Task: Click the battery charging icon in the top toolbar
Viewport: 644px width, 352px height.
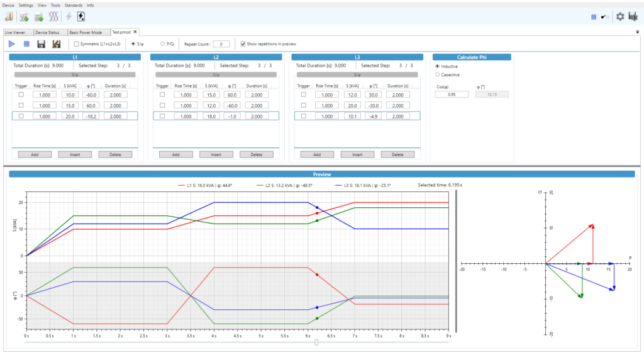Action: [80, 17]
